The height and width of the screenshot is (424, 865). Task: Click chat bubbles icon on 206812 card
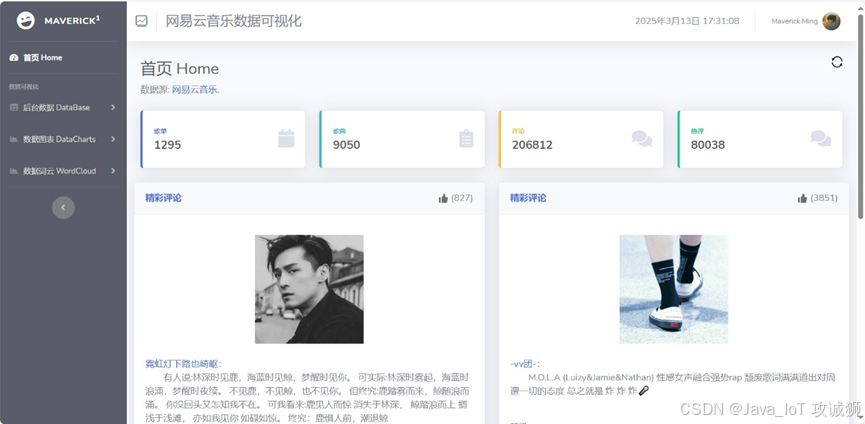coord(642,138)
